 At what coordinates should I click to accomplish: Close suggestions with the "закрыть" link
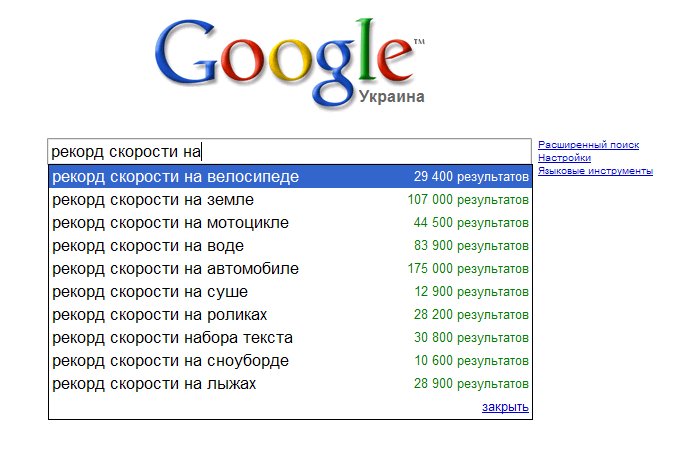coord(505,407)
